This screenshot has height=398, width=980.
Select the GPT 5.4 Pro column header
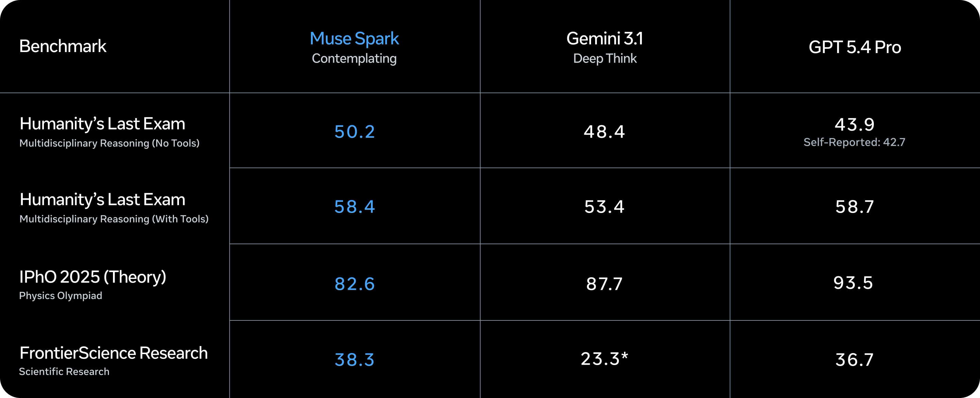854,47
